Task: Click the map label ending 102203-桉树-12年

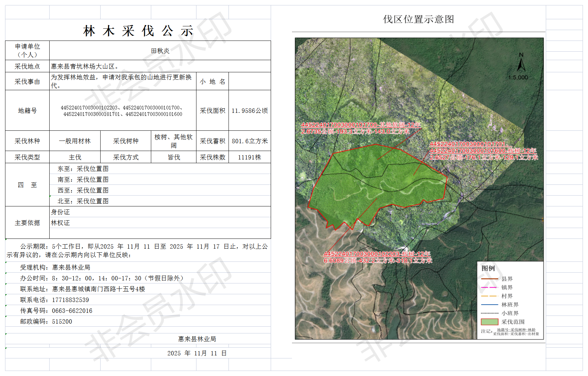Action: (x=377, y=254)
